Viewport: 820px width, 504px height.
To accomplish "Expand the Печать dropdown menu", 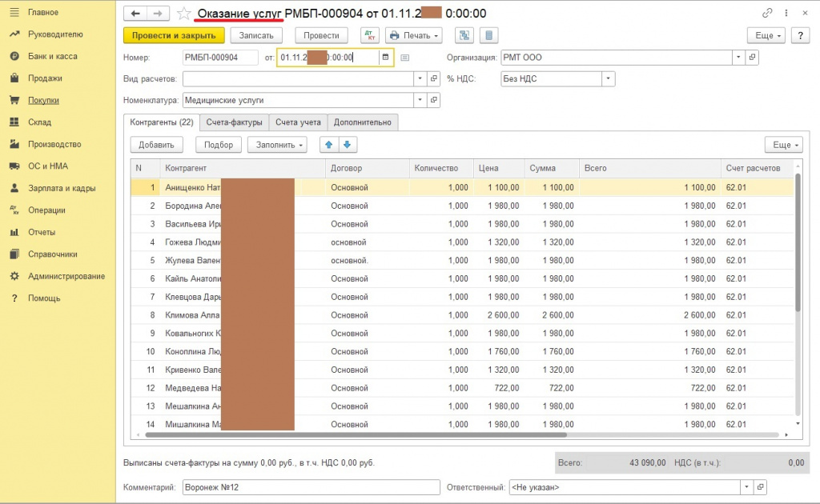I will tap(413, 35).
